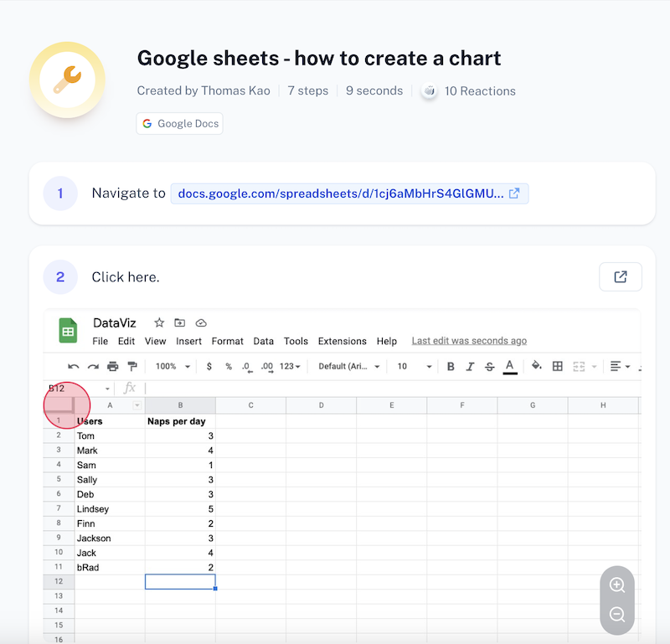This screenshot has height=644, width=670.
Task: Click the DataViz document title
Action: pyautogui.click(x=115, y=323)
